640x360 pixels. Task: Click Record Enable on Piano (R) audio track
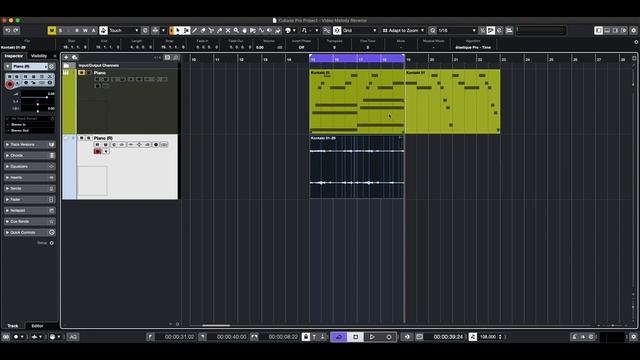(97, 151)
